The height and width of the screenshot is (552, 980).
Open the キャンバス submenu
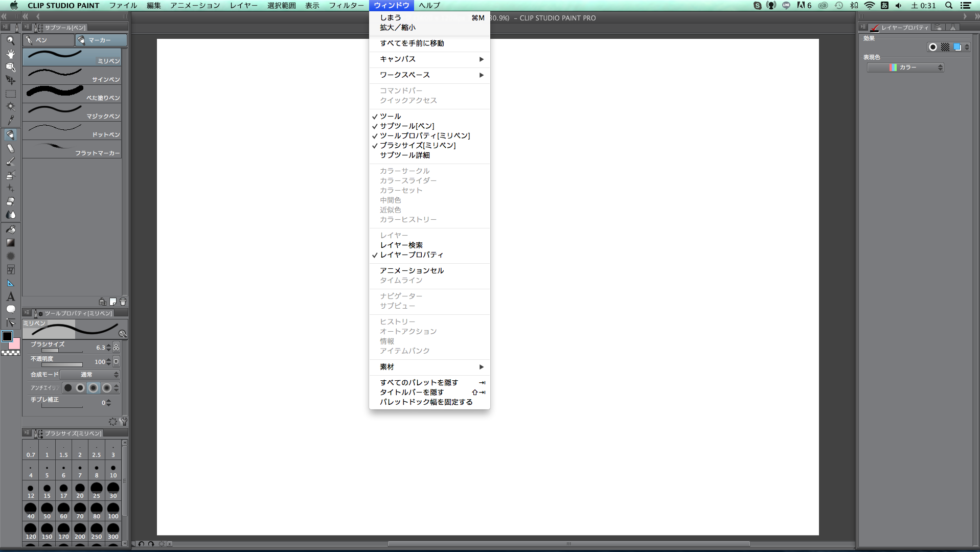(429, 59)
